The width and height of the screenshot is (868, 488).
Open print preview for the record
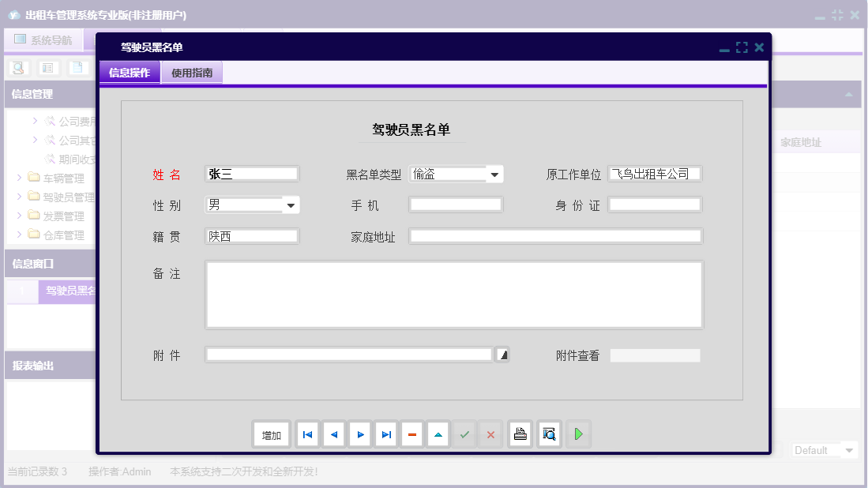coord(549,434)
